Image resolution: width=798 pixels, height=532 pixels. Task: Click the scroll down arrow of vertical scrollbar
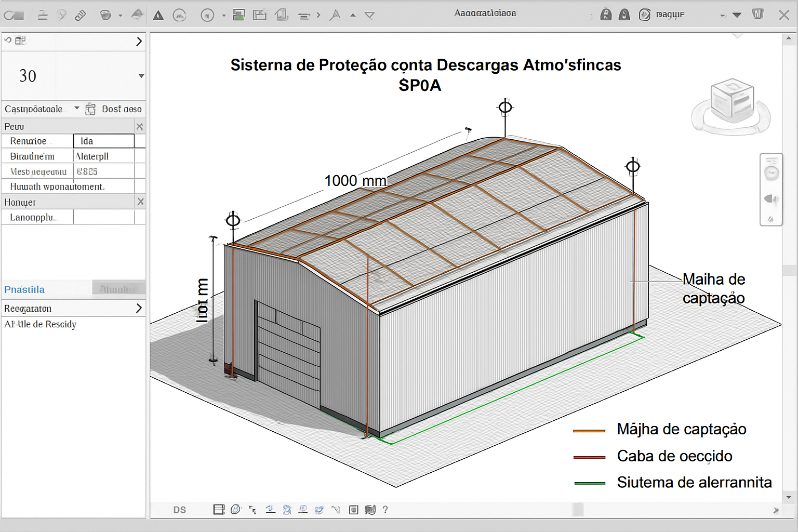pos(789,497)
